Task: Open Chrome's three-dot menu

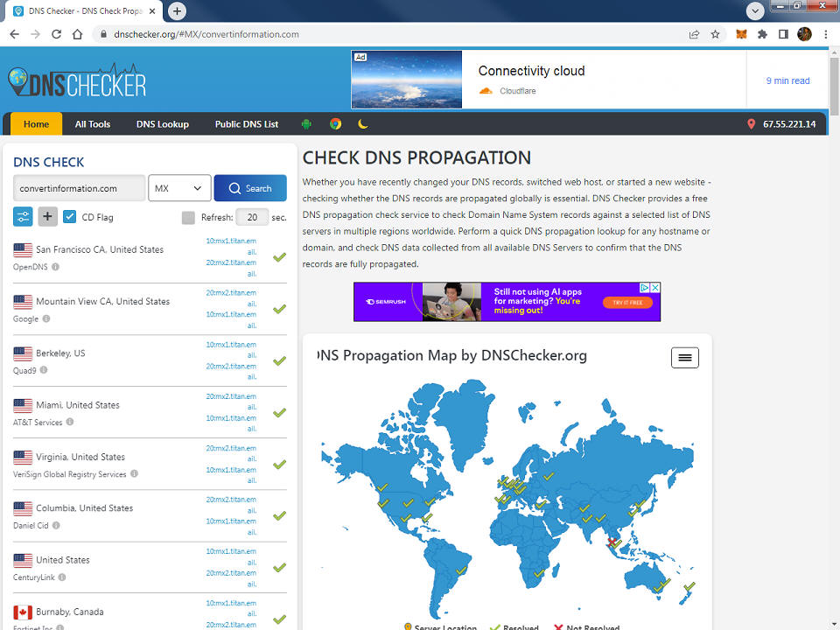Action: click(825, 34)
